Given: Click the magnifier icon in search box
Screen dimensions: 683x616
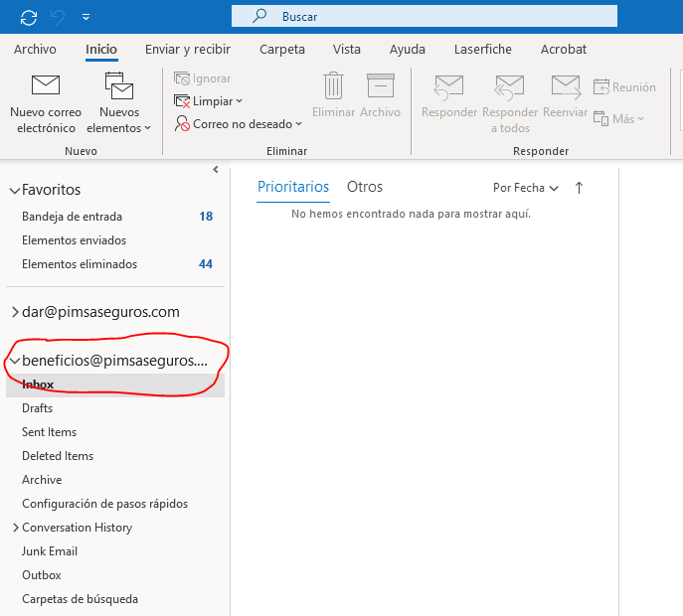Looking at the screenshot, I should (x=259, y=16).
